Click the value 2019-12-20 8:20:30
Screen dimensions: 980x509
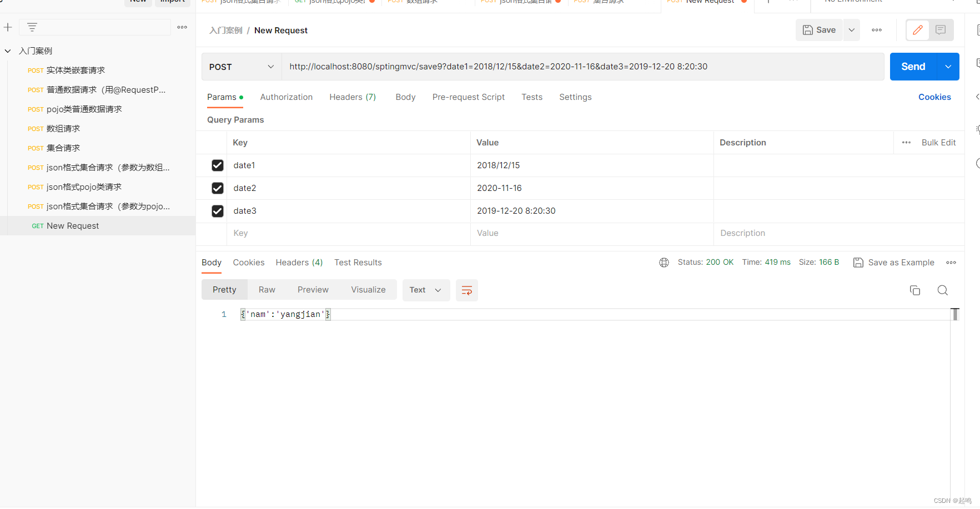point(516,211)
